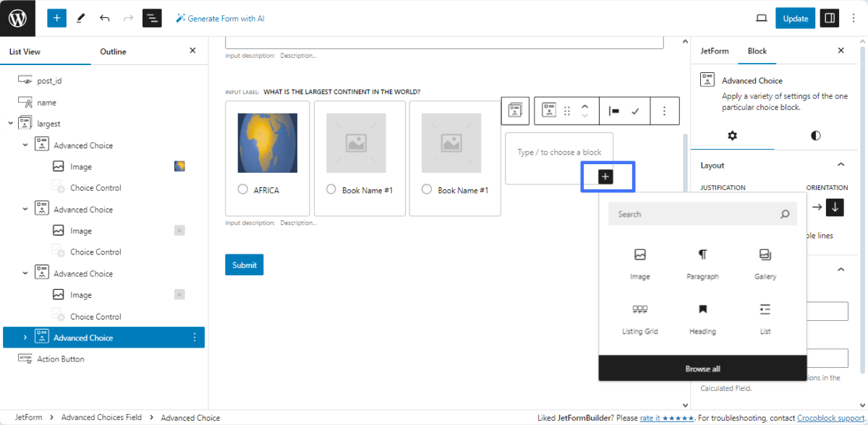Insert the Heading block
This screenshot has width=868, height=425.
[x=702, y=319]
